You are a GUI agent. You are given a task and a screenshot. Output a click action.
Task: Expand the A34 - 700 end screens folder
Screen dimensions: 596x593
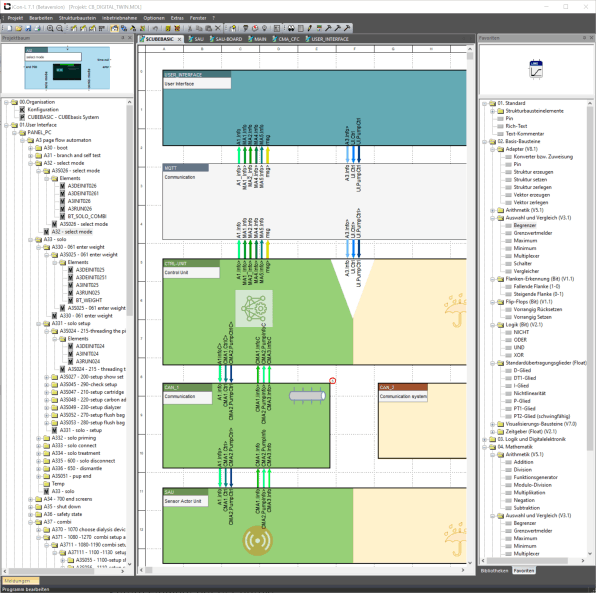tap(30, 499)
